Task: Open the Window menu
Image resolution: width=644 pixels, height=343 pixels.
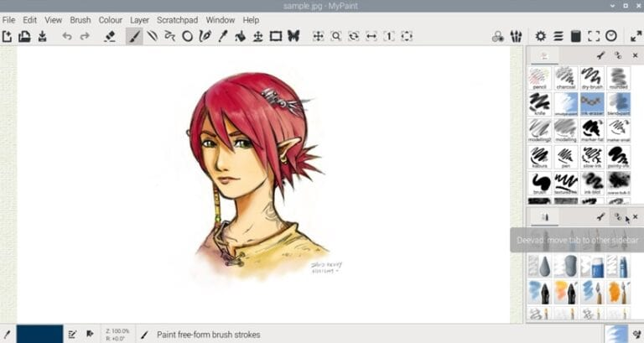Action: [x=221, y=20]
